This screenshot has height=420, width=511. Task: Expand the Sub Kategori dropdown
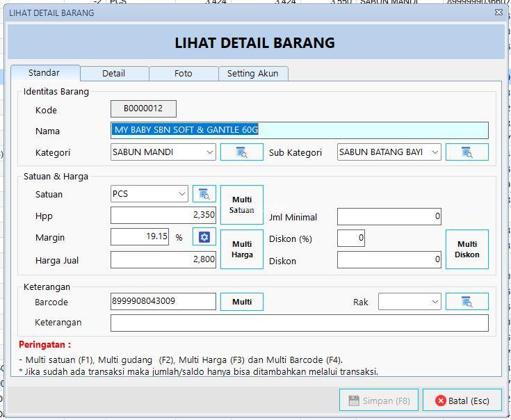pos(435,152)
